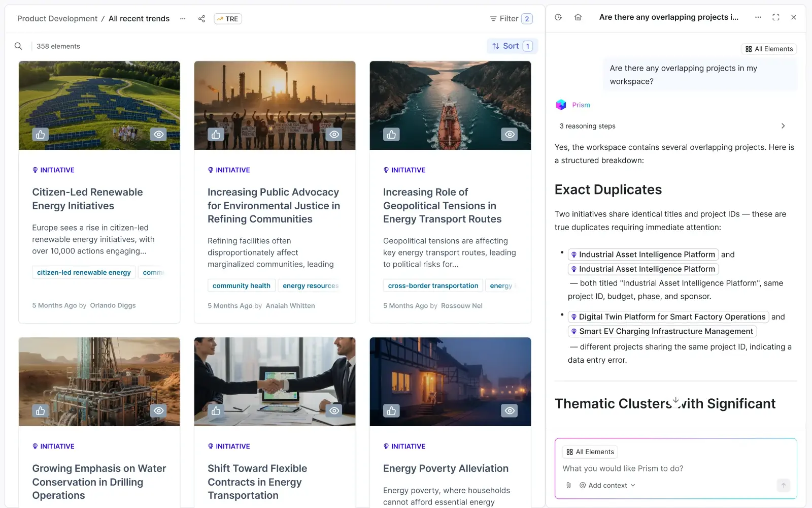Like the Geopolitical Tensions in Energy Transport card

[391, 134]
